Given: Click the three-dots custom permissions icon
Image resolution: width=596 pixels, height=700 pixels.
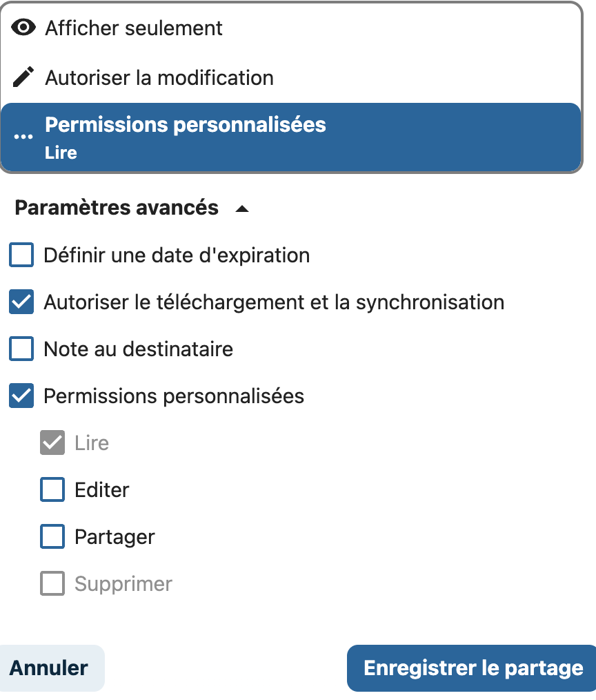Looking at the screenshot, I should point(23,137).
